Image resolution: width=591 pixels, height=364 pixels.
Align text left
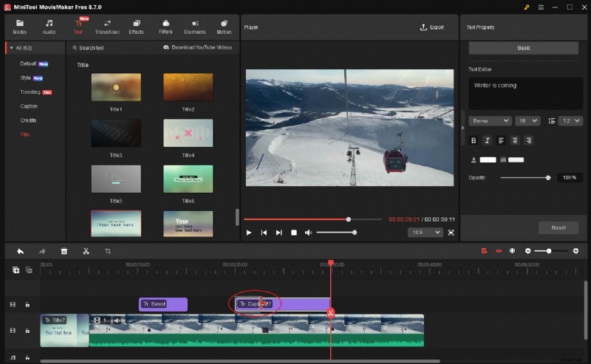[501, 140]
